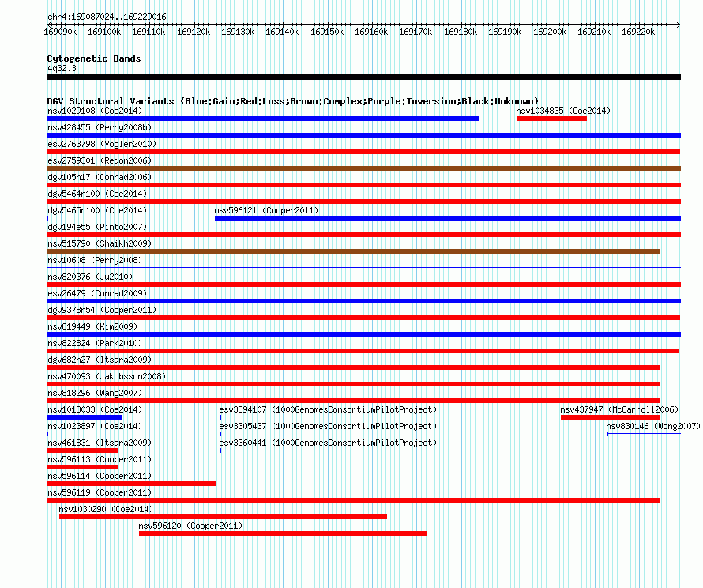The image size is (703, 588).
Task: Click nsv515790 (Shaikh2009) label
Action: click(x=100, y=243)
